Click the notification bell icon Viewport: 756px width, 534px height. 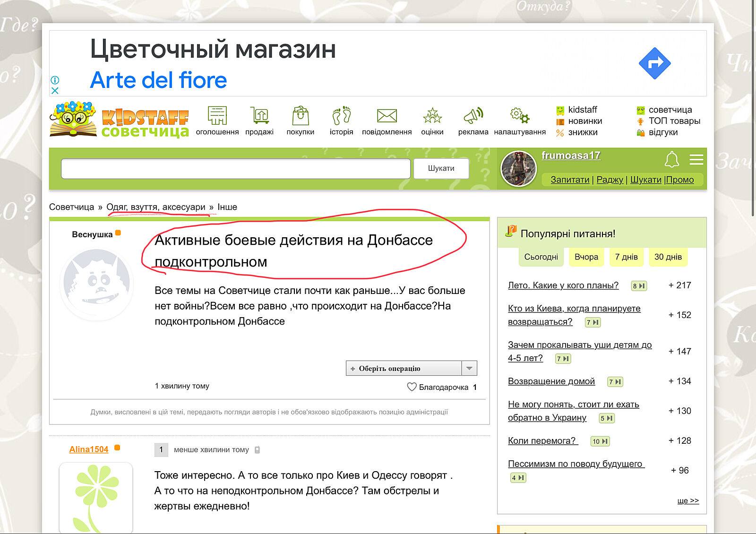(x=671, y=160)
